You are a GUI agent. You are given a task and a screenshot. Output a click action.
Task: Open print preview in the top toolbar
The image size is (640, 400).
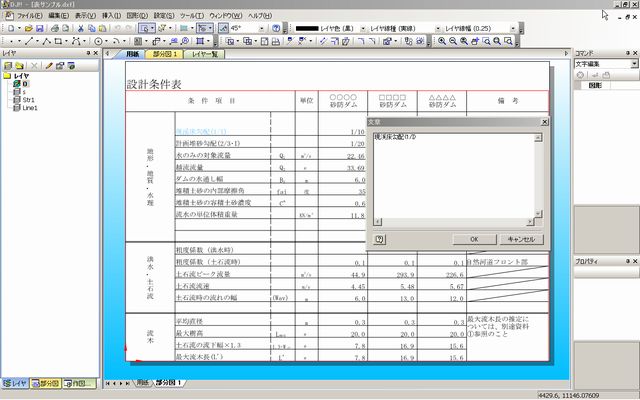65,29
